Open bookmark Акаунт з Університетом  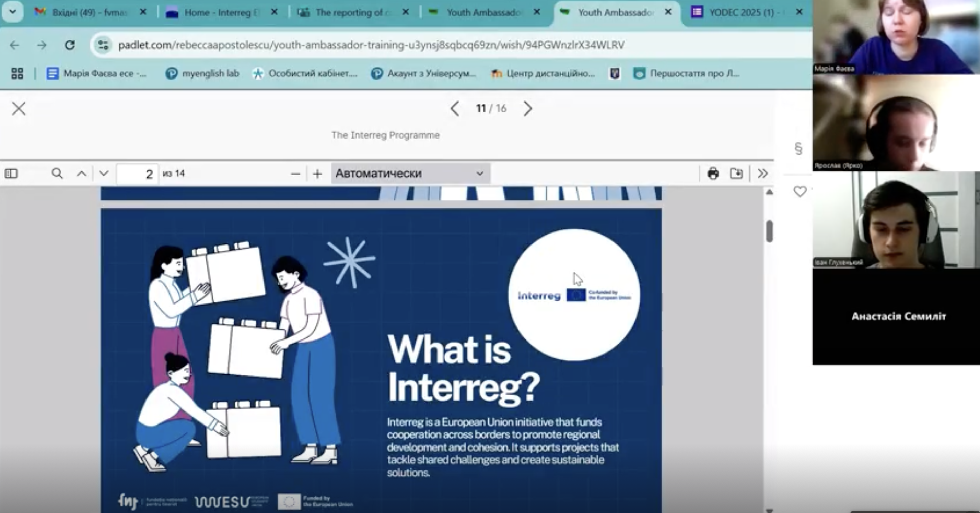pos(423,73)
